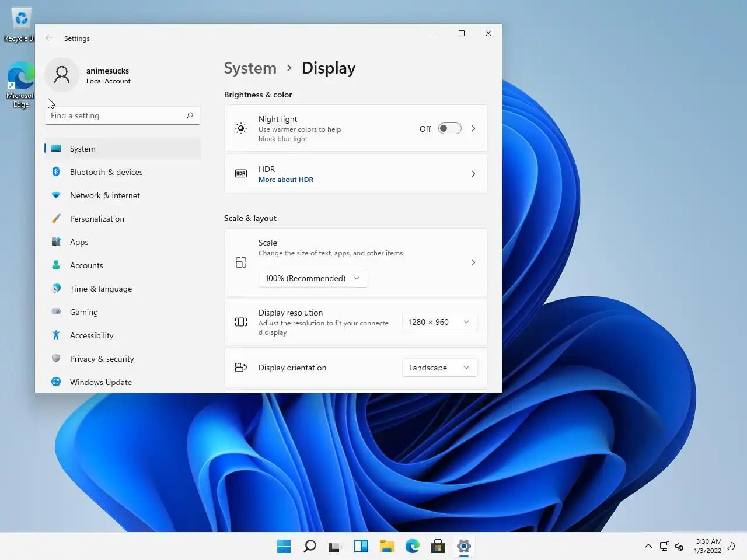This screenshot has height=560, width=747.
Task: Click the System breadcrumb link
Action: (x=250, y=68)
